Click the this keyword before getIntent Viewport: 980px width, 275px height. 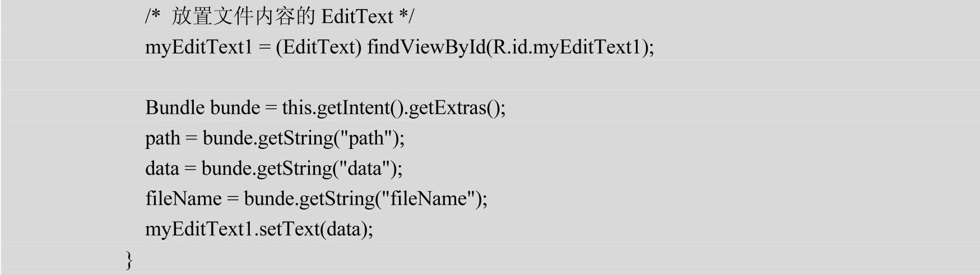296,108
